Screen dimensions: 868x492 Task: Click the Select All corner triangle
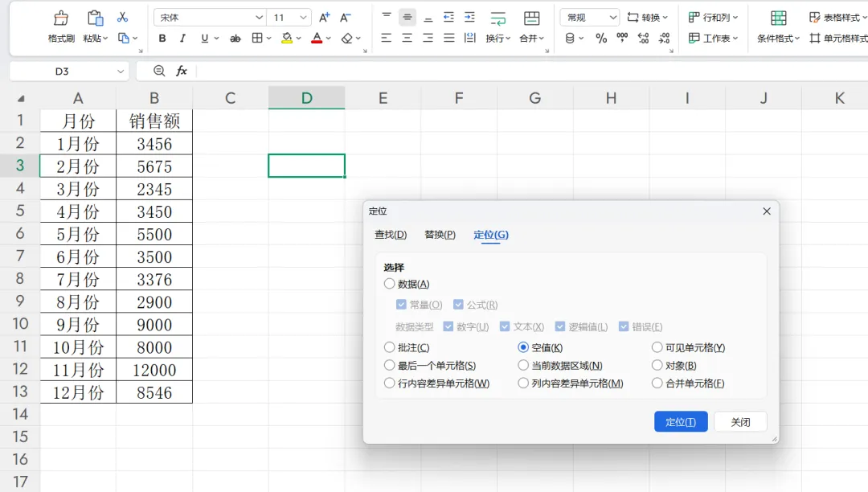(x=21, y=99)
